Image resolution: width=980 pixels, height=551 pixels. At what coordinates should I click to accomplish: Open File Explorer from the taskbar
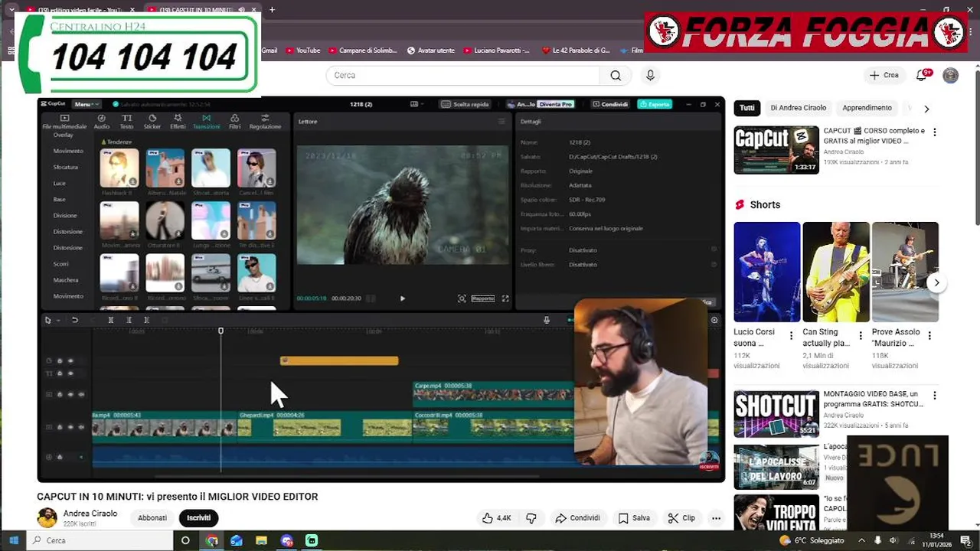[x=262, y=540]
